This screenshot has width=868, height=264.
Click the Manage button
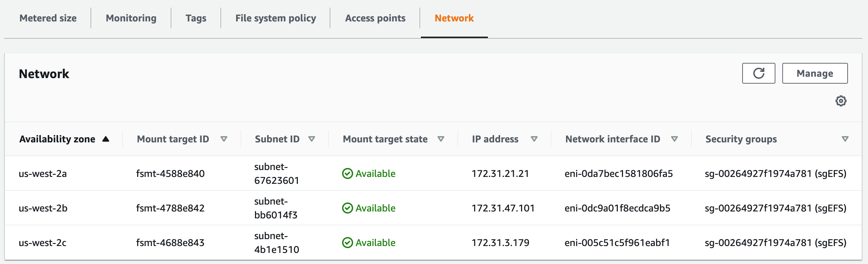click(815, 73)
